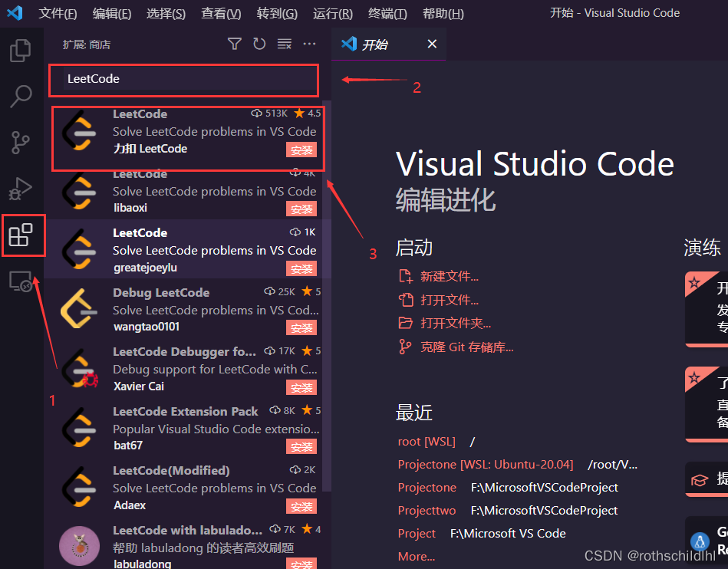728x569 pixels.
Task: Open recent Projectone [WSL: Ubuntu-20.04]
Action: pyautogui.click(x=486, y=465)
